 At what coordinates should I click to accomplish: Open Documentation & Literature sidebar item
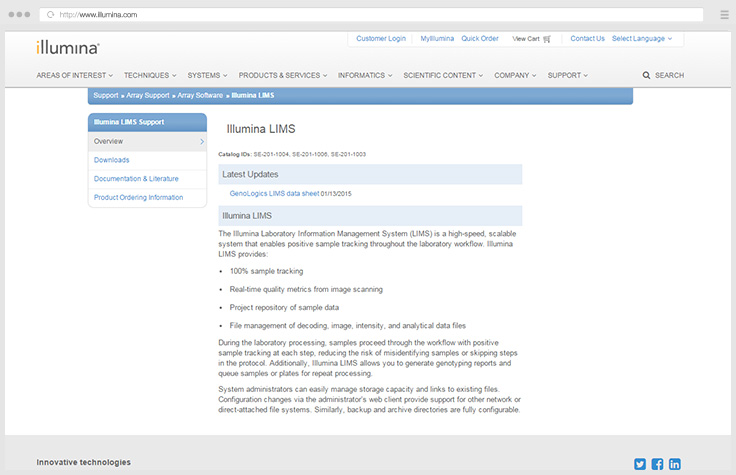136,179
